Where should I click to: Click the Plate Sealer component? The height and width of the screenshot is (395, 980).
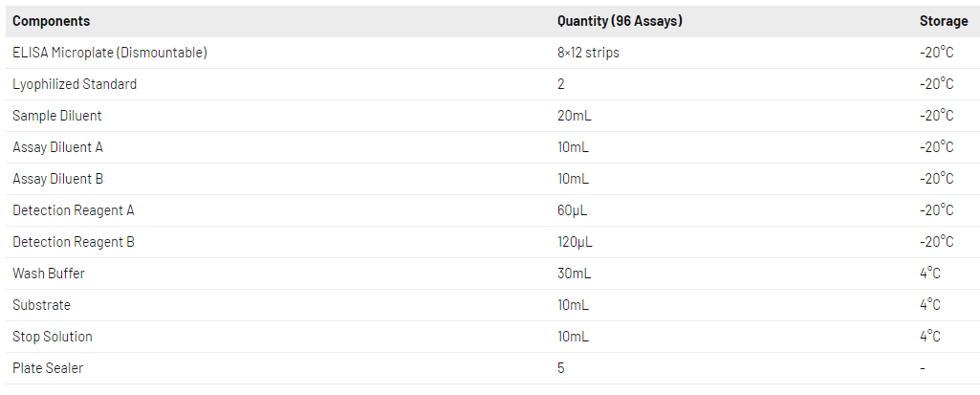click(x=48, y=368)
